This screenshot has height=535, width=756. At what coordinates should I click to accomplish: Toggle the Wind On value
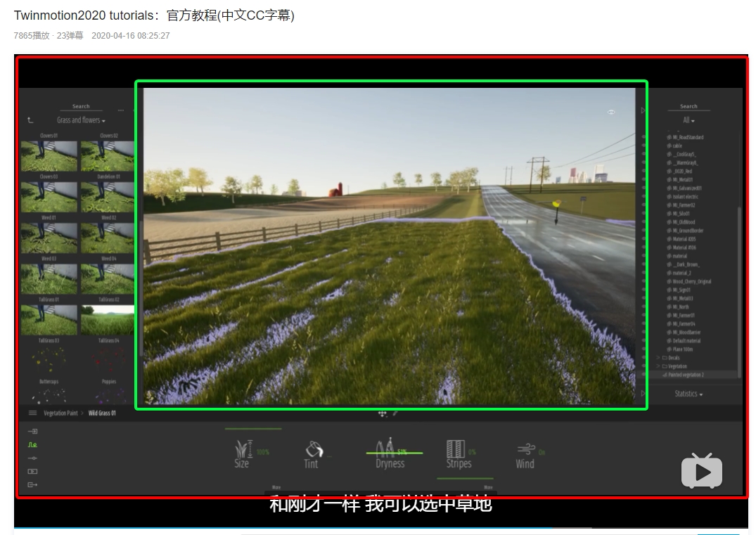tap(542, 452)
